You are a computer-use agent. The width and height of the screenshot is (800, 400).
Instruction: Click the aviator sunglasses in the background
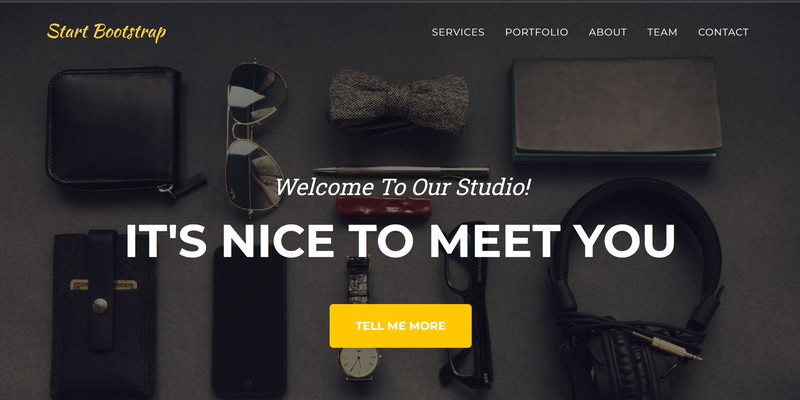coord(255,135)
